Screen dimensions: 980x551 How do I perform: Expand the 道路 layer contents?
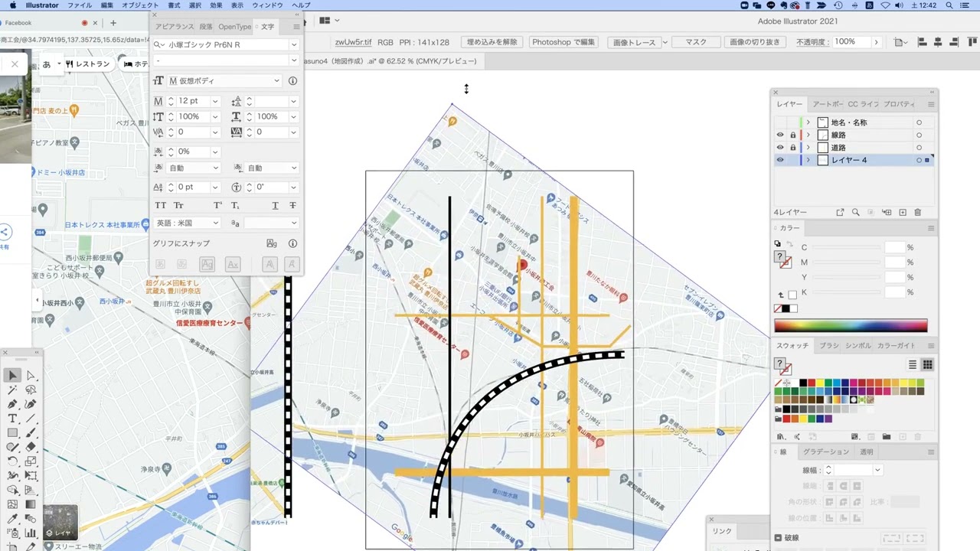click(808, 148)
